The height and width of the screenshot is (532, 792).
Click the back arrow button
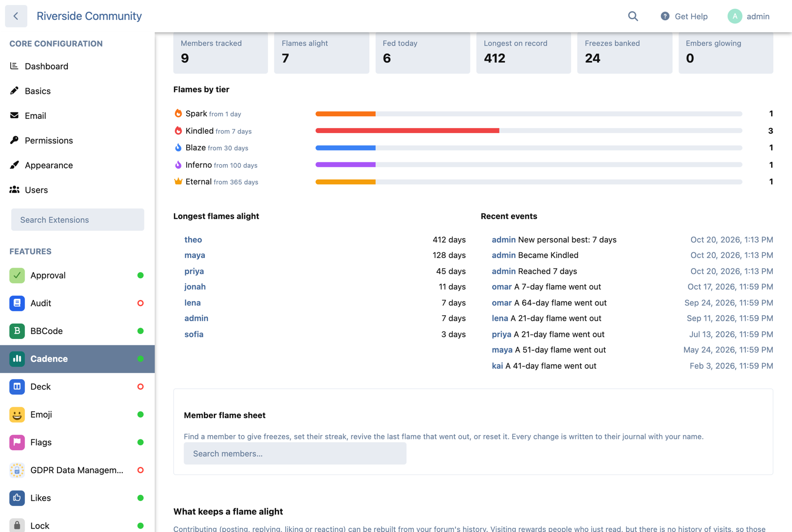16,16
